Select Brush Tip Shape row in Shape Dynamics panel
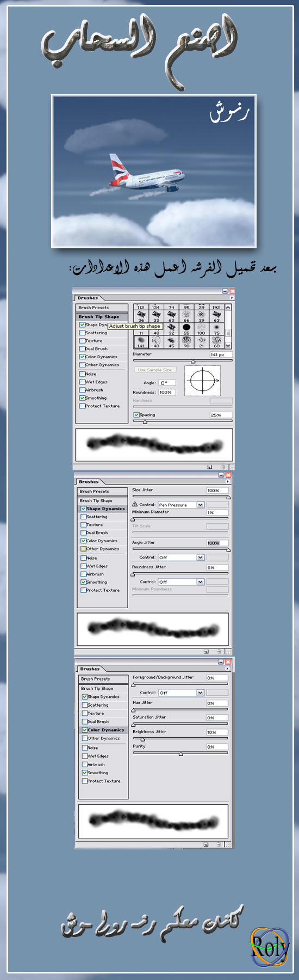This screenshot has width=299, height=980. coord(103,500)
